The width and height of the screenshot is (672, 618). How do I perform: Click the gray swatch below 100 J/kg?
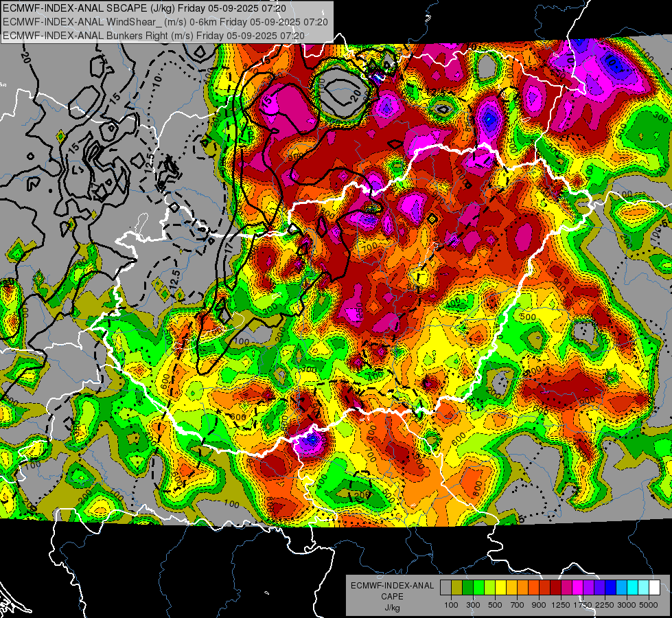[445, 587]
